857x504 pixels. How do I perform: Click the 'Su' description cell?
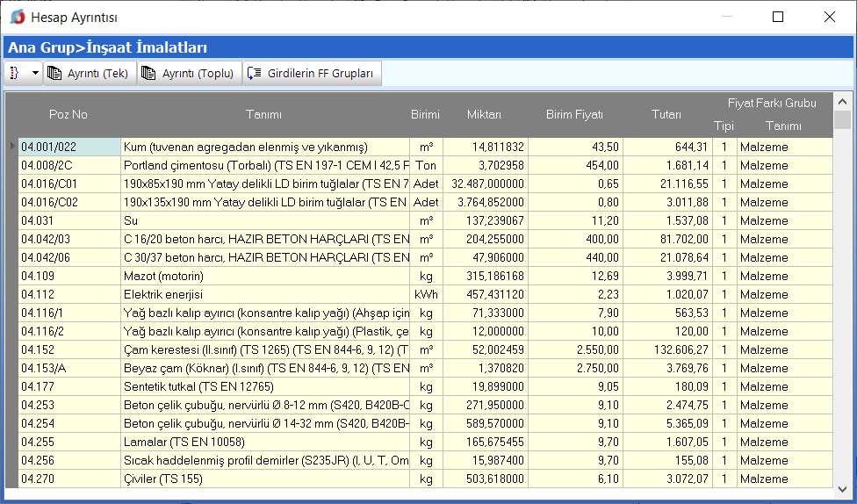point(265,221)
